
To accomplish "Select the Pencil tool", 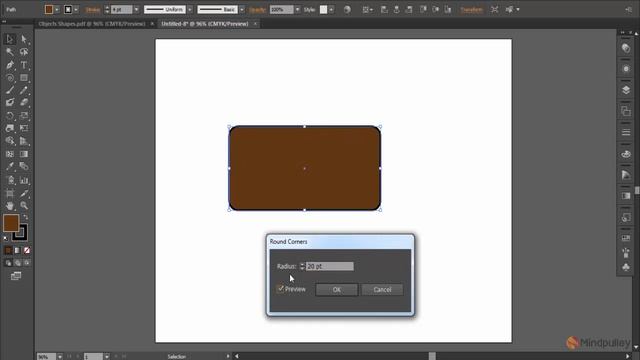I will (x=24, y=90).
